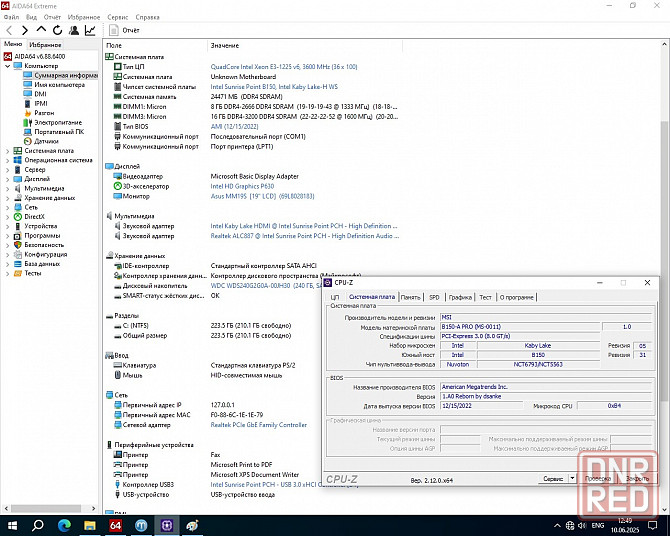Expand the Системная плата tree node
The height and width of the screenshot is (536, 670).
coord(7,151)
